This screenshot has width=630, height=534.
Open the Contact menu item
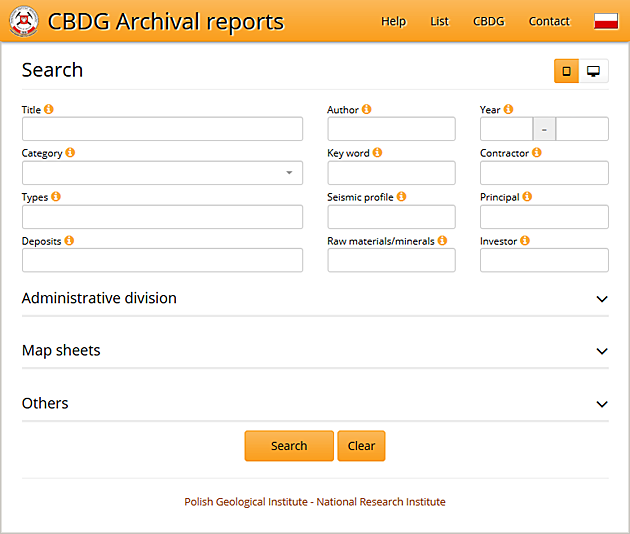(549, 21)
